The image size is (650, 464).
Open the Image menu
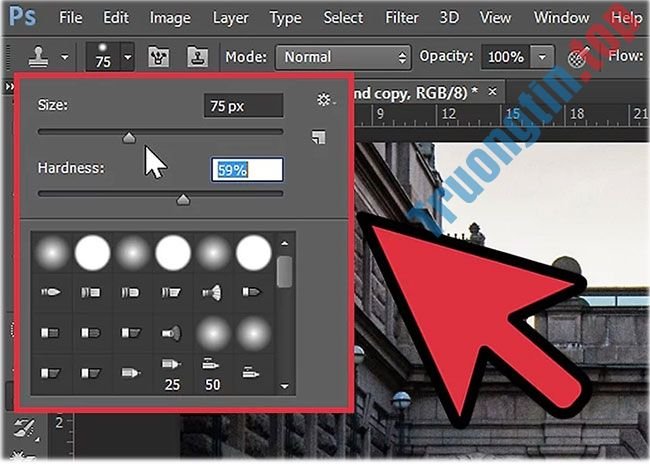tap(170, 18)
